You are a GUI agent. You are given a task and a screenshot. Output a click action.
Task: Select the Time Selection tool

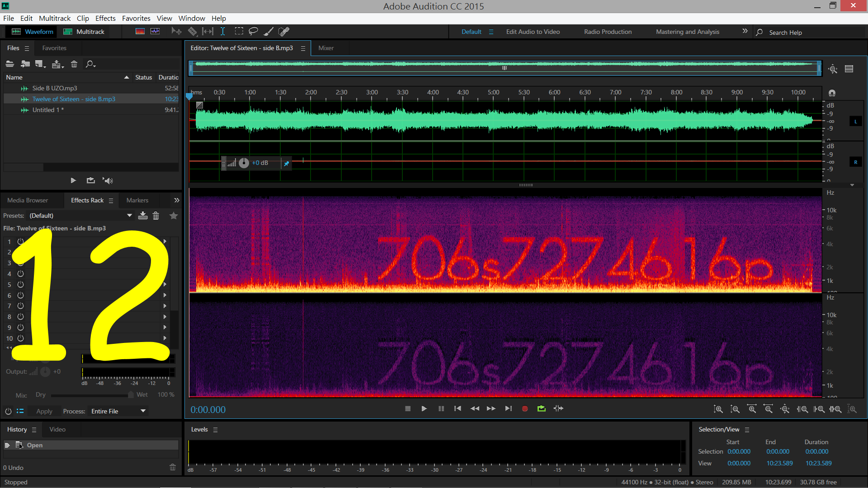[x=223, y=32]
